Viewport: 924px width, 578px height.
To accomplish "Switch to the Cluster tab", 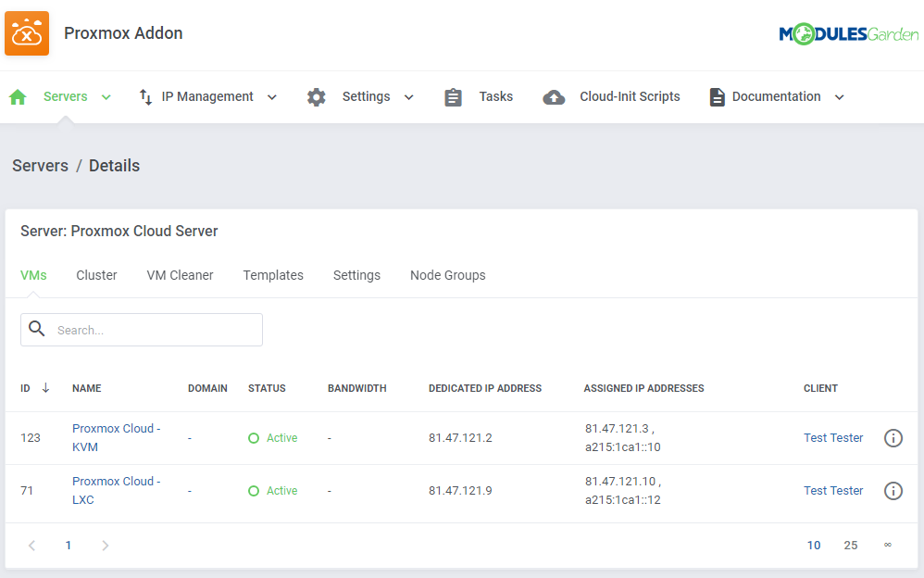I will [x=96, y=275].
